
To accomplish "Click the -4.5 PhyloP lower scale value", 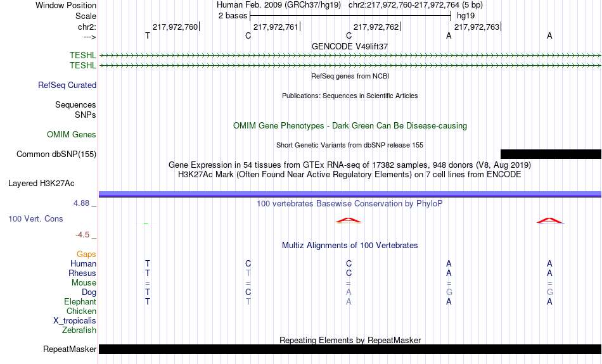I will point(82,235).
